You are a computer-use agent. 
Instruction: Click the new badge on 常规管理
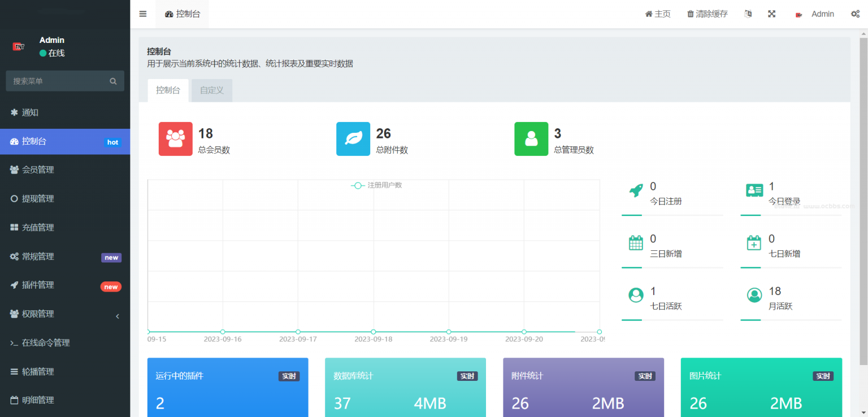point(111,258)
